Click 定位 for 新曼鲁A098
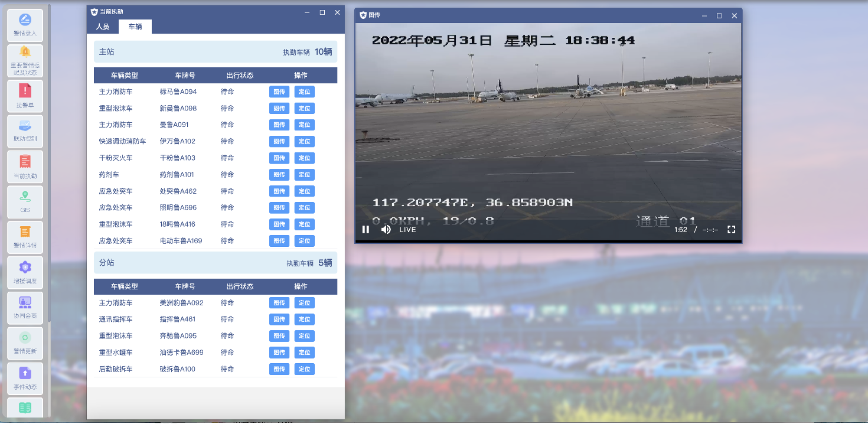This screenshot has width=868, height=424. tap(305, 108)
